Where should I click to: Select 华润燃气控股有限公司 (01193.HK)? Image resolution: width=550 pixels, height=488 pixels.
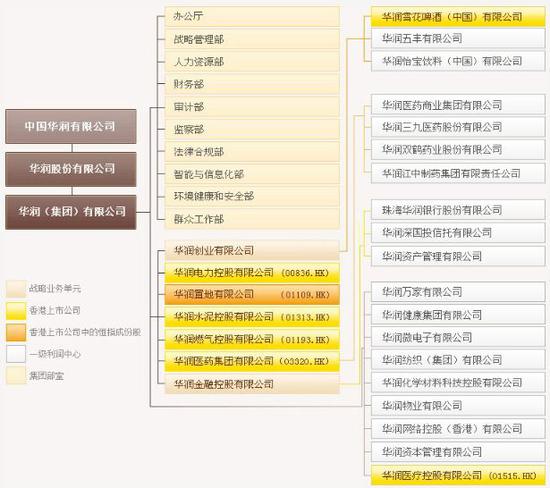252,339
